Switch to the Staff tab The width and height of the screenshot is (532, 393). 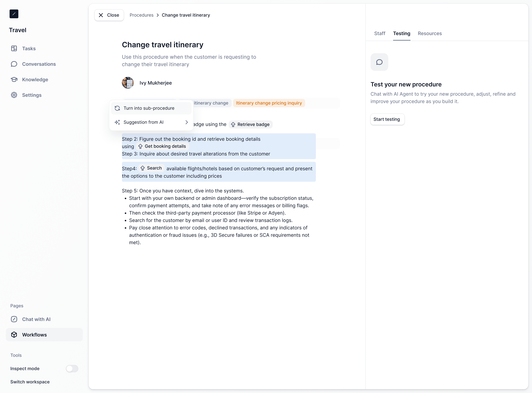tap(380, 34)
